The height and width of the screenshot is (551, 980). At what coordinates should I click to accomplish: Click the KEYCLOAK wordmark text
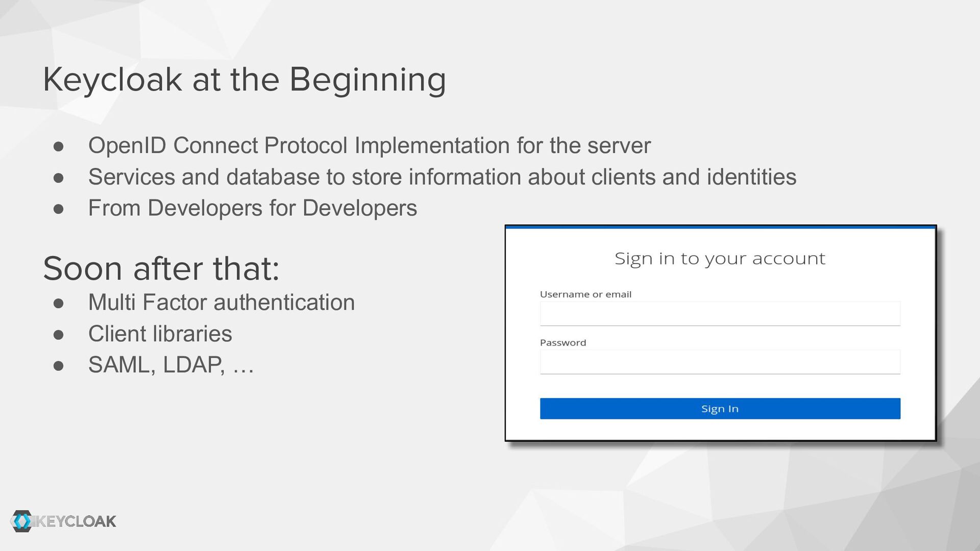click(77, 521)
